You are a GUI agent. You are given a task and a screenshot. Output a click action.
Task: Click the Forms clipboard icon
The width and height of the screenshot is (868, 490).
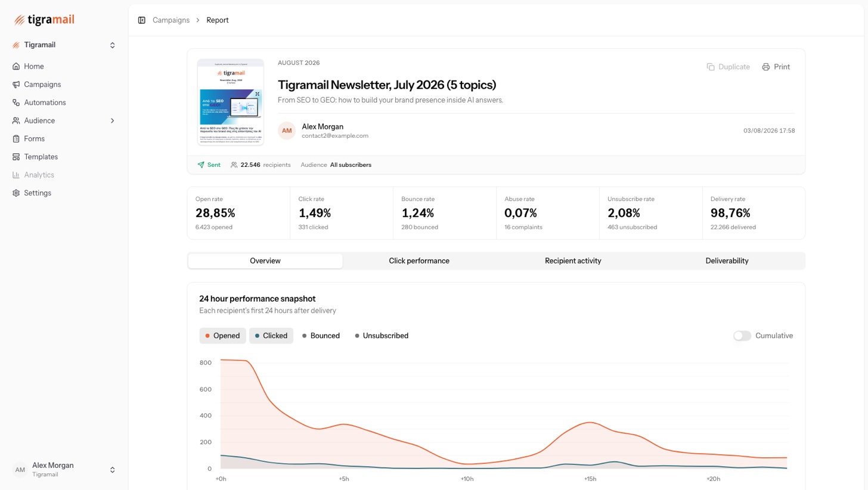coord(16,139)
